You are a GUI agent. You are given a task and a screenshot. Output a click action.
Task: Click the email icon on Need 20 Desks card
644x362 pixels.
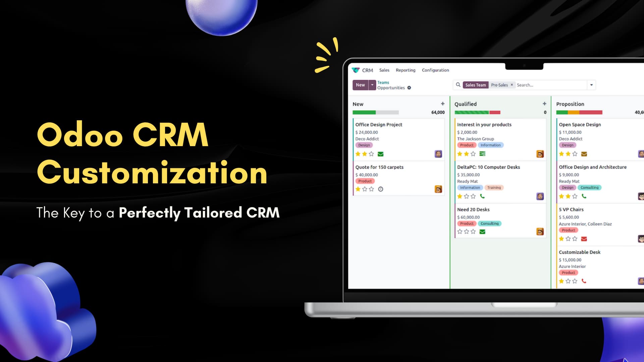point(482,232)
